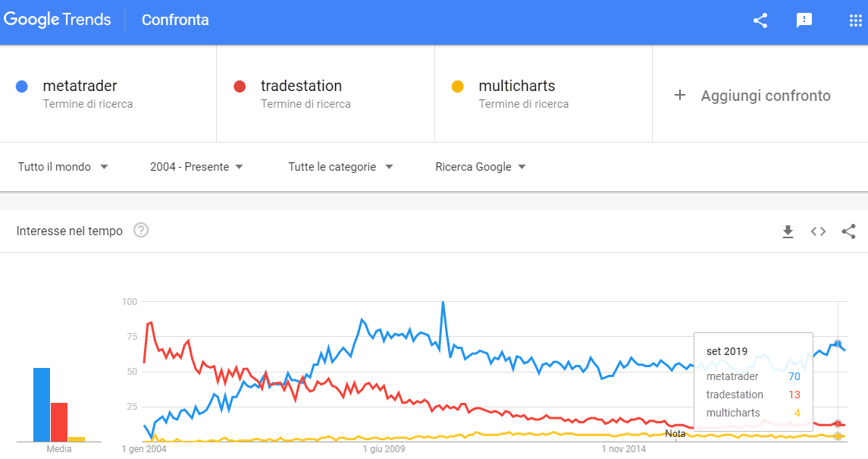
Task: Open the embed code icon for the chart
Action: click(818, 231)
